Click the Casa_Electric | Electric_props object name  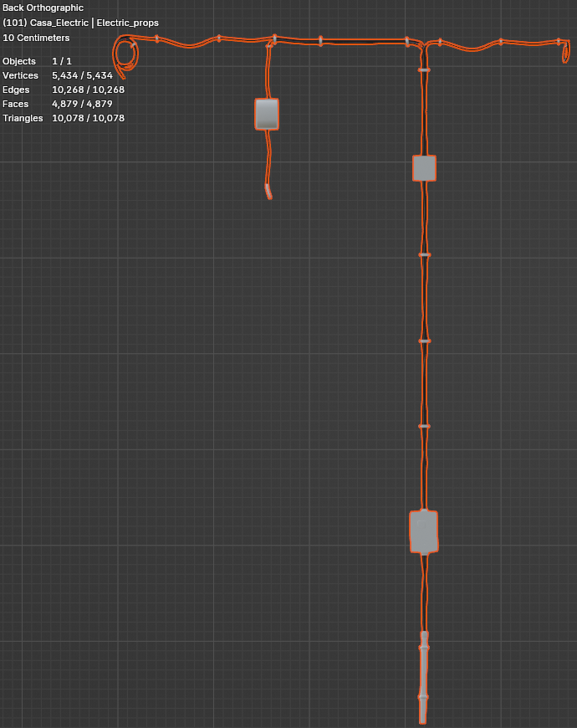pos(80,23)
